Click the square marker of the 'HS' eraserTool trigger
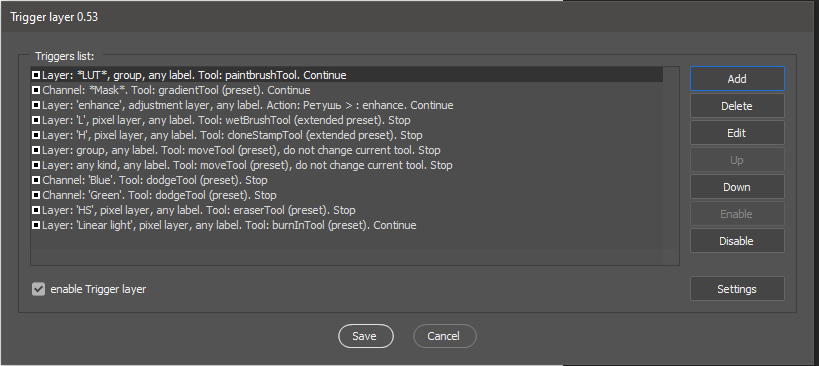Image resolution: width=819 pixels, height=366 pixels. (x=36, y=210)
